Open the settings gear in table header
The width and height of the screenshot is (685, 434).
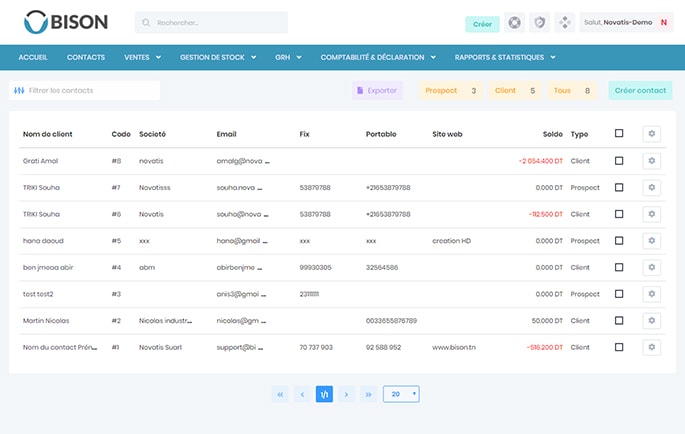point(651,134)
